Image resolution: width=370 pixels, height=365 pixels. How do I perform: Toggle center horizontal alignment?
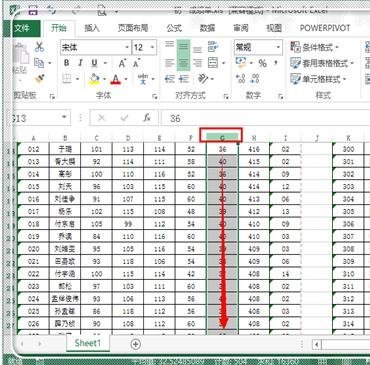coord(183,63)
